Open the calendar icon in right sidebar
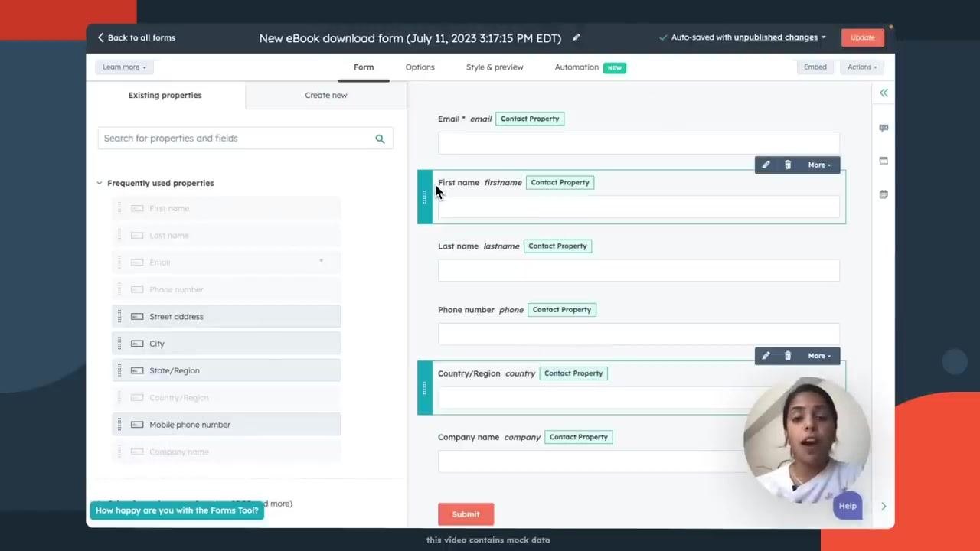The height and width of the screenshot is (551, 980). coord(884,194)
